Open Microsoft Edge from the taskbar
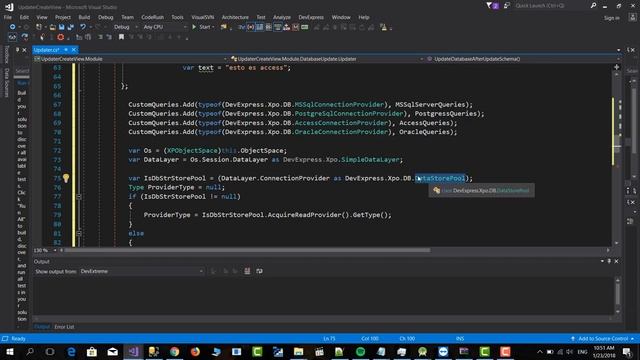The image size is (640, 360). 71,351
